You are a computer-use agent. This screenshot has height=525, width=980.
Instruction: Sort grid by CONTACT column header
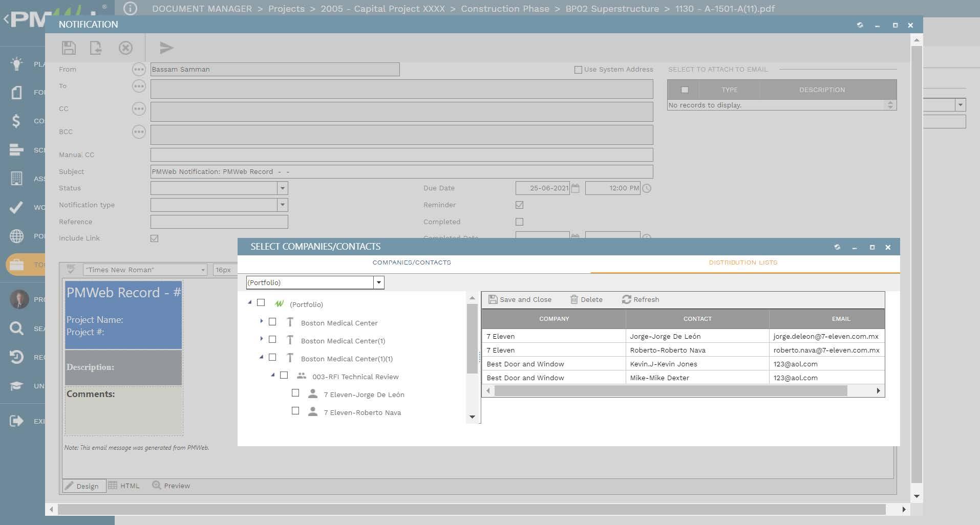point(697,319)
